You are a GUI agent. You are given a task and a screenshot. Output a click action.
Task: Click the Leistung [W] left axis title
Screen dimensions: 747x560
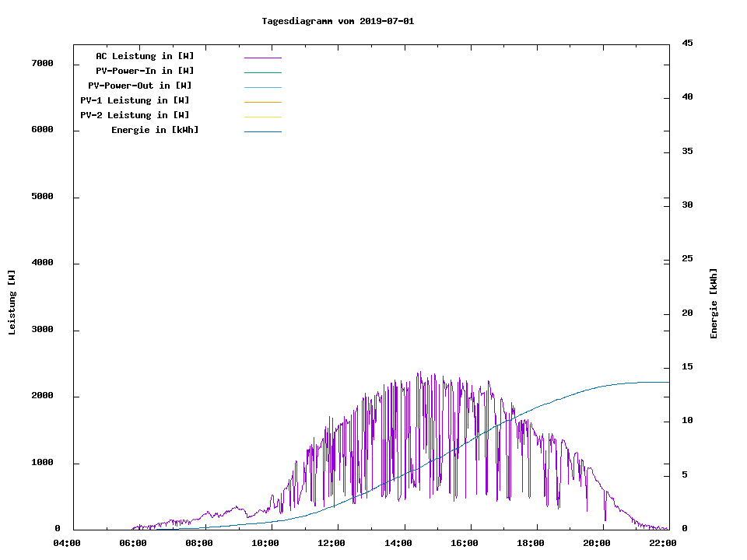(12, 303)
